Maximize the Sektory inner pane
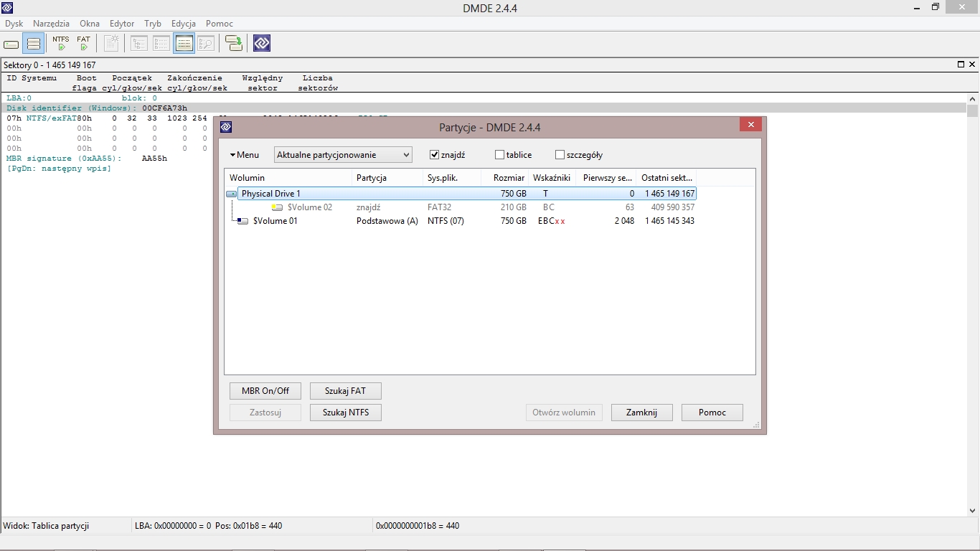 pos(961,65)
